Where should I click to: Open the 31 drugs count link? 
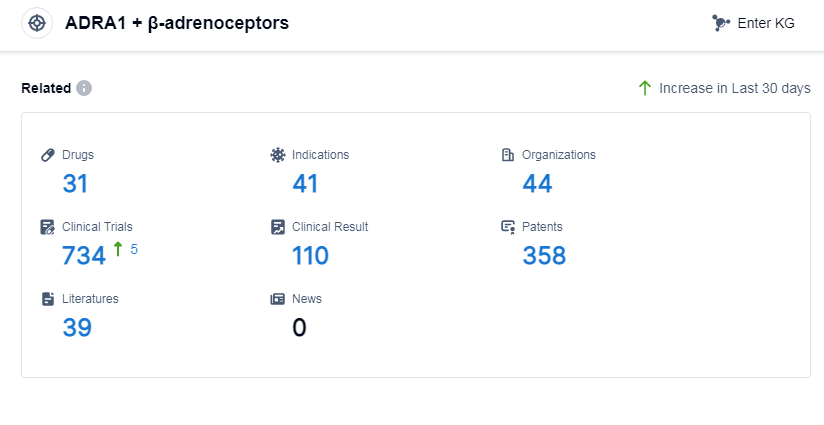(76, 184)
